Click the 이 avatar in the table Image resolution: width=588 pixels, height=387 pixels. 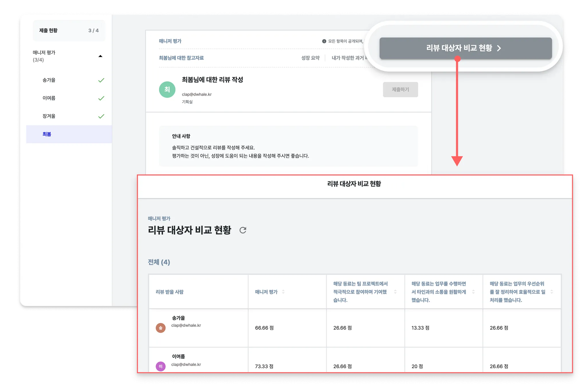[160, 366]
